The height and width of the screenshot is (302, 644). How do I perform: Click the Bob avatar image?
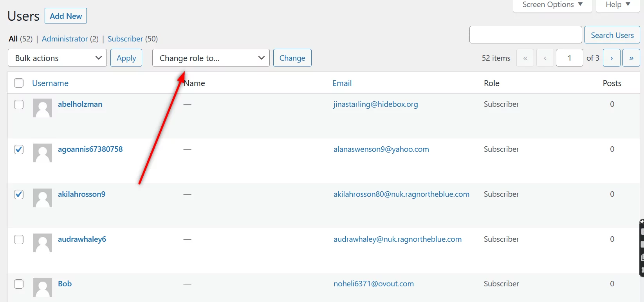(43, 288)
